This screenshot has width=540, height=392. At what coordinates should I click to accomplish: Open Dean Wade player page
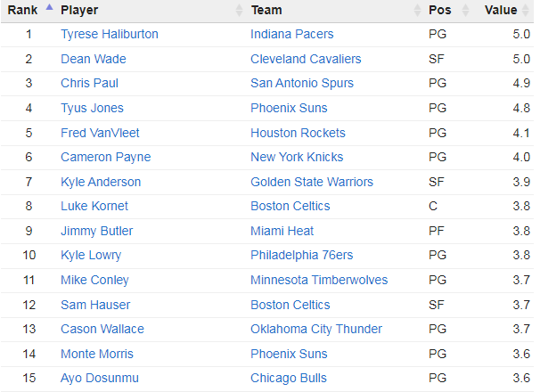[x=94, y=59]
